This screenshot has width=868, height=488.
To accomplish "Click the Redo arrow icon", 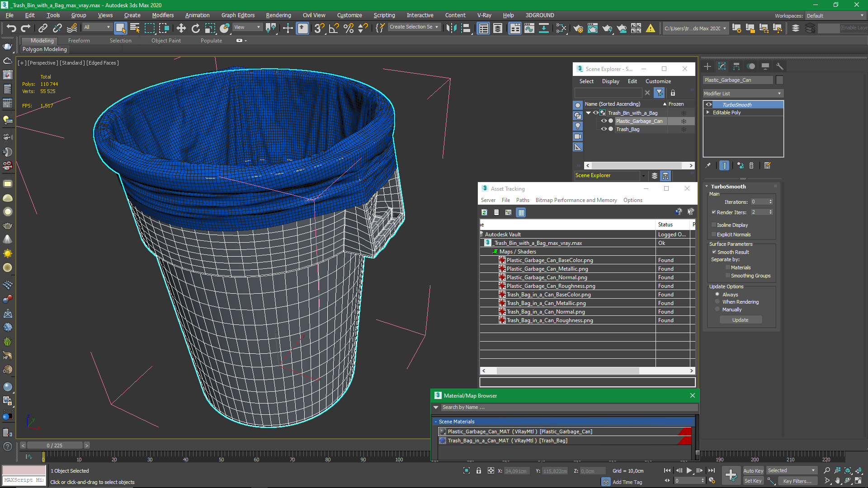I will coord(26,28).
